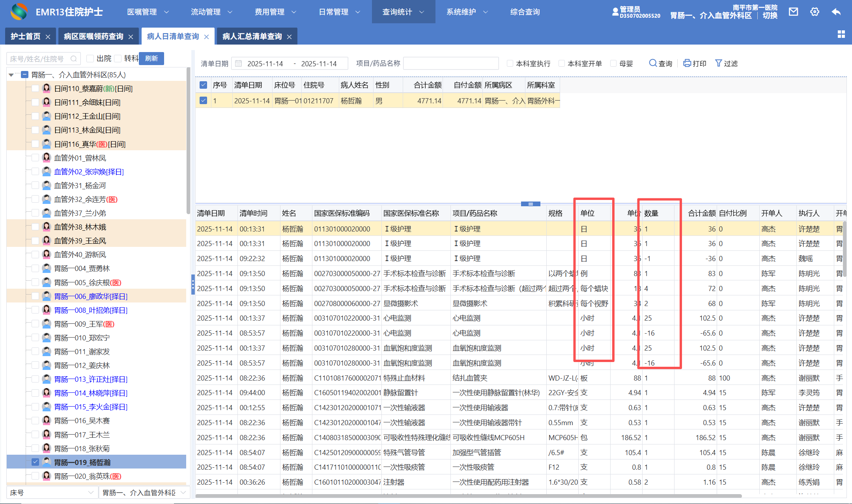The width and height of the screenshot is (852, 504).
Task: Open the settings gear icon
Action: (x=815, y=12)
